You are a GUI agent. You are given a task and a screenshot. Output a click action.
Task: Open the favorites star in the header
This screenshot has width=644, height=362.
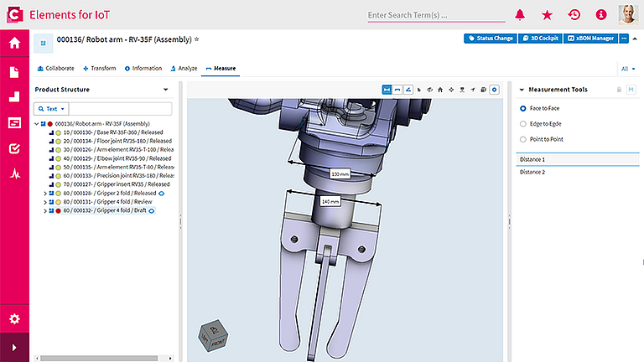click(547, 15)
